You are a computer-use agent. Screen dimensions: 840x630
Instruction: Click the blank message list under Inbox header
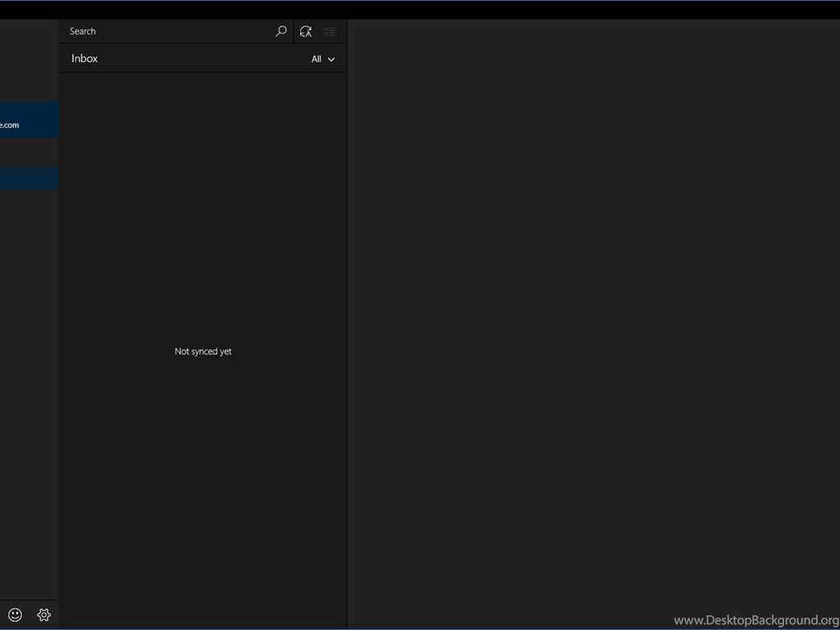[203, 205]
